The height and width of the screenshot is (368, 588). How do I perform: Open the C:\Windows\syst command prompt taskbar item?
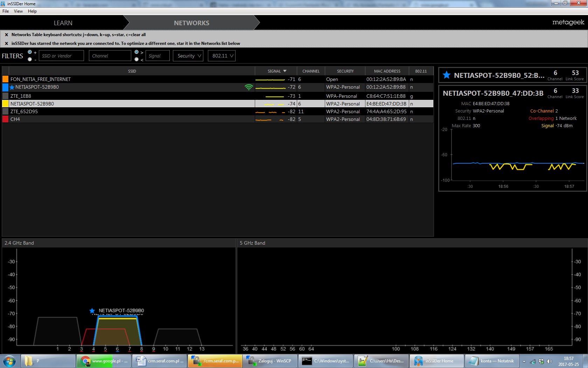click(x=326, y=361)
